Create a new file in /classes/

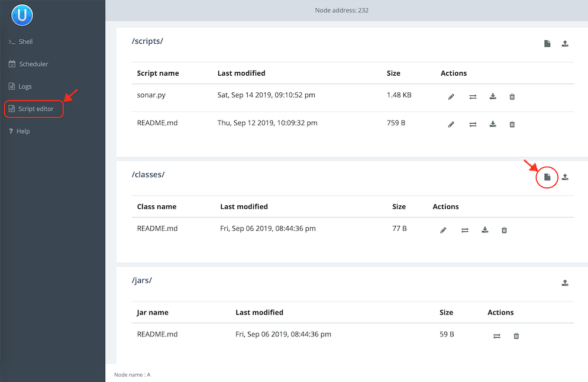[547, 177]
